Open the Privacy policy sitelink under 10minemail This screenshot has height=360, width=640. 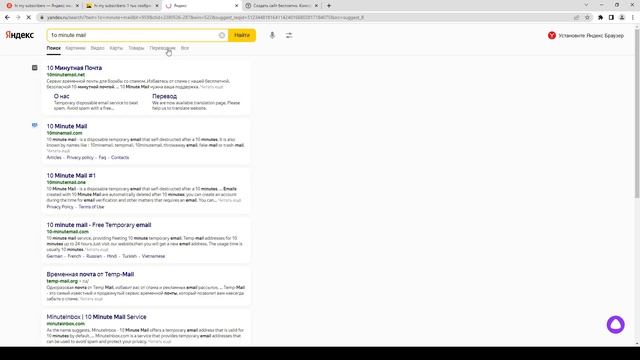[x=80, y=158]
